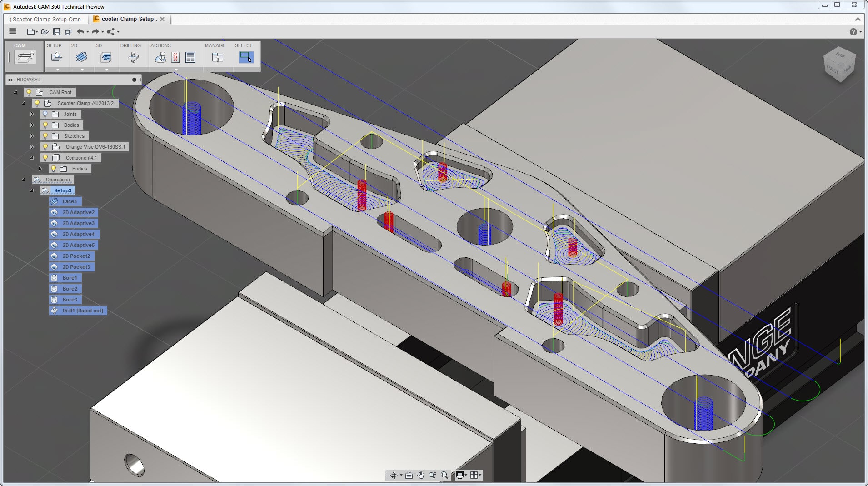Image resolution: width=868 pixels, height=486 pixels.
Task: Toggle visibility bulb for Bodies under Component4:1
Action: (53, 169)
